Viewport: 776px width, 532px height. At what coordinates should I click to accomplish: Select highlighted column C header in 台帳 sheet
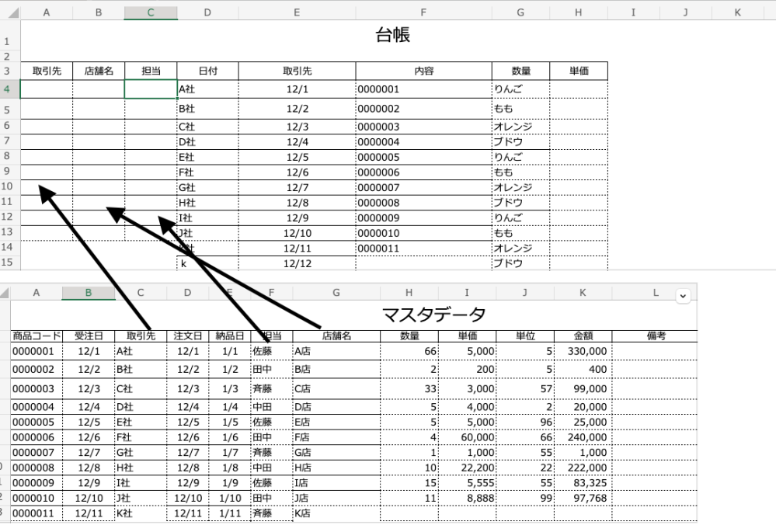point(150,12)
